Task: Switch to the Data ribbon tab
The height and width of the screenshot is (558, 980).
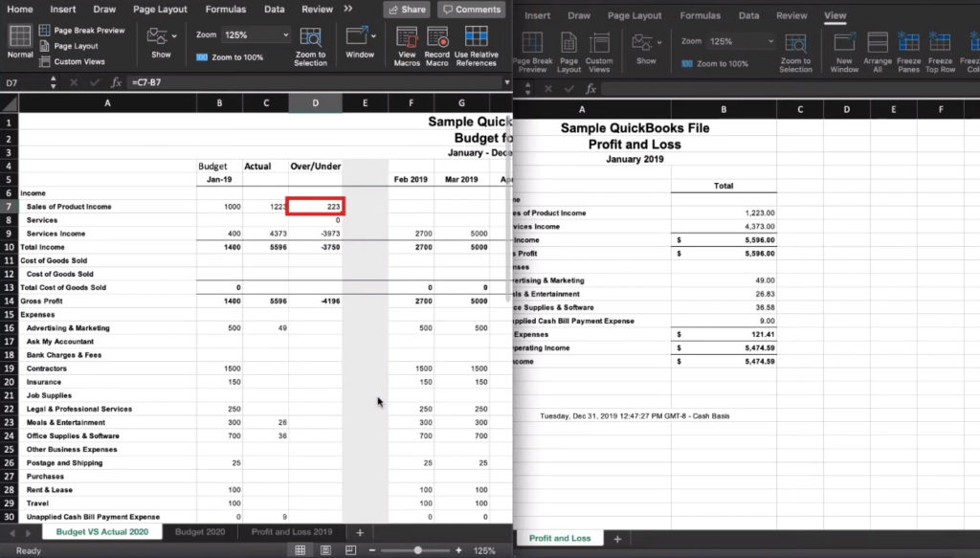Action: click(275, 9)
